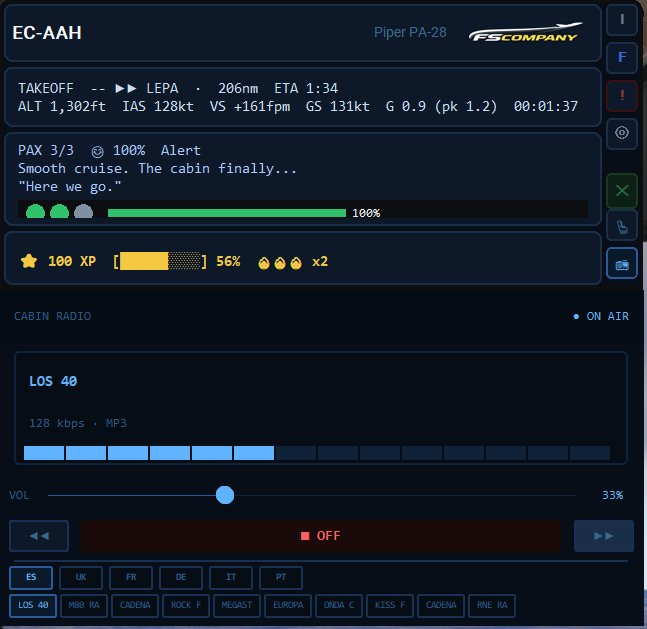Open the red exclamation alert icon
The width and height of the screenshot is (647, 629).
tap(622, 96)
